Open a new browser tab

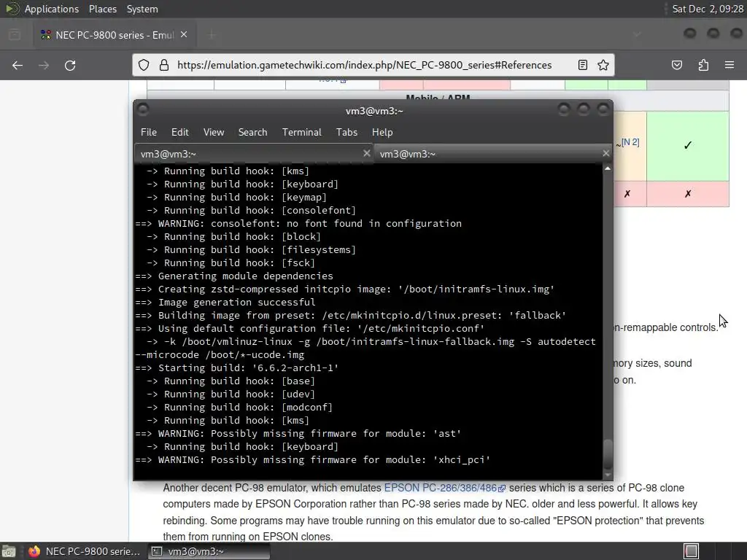[x=212, y=35]
